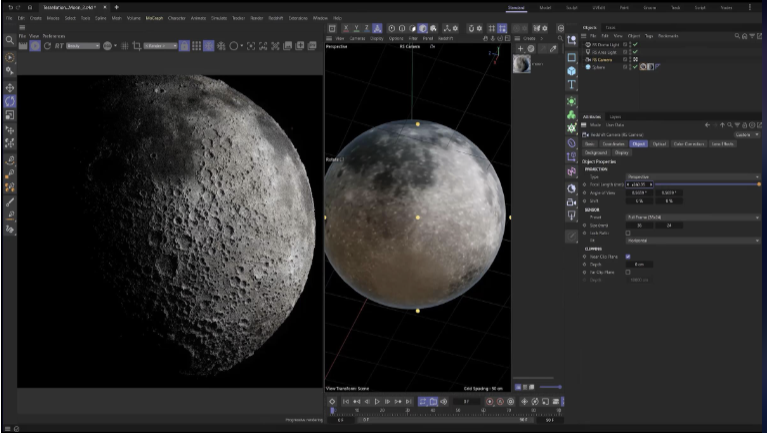This screenshot has width=767, height=433.
Task: Select the moon material thumbnail
Action: (x=522, y=64)
